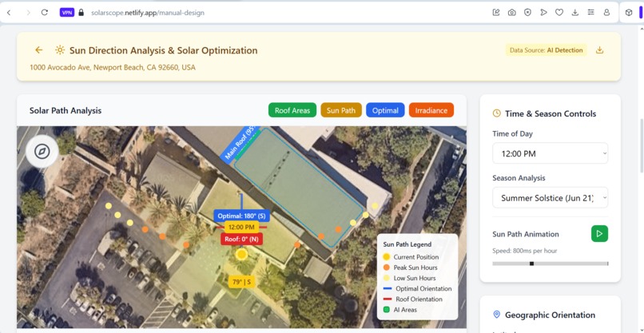The width and height of the screenshot is (644, 333).
Task: Click the 12:00 PM map label
Action: (x=241, y=227)
